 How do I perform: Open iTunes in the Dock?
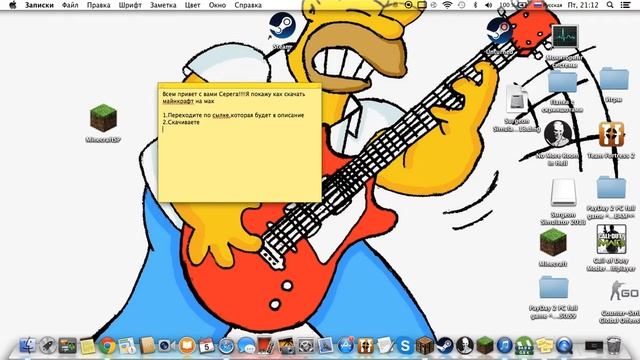504,346
